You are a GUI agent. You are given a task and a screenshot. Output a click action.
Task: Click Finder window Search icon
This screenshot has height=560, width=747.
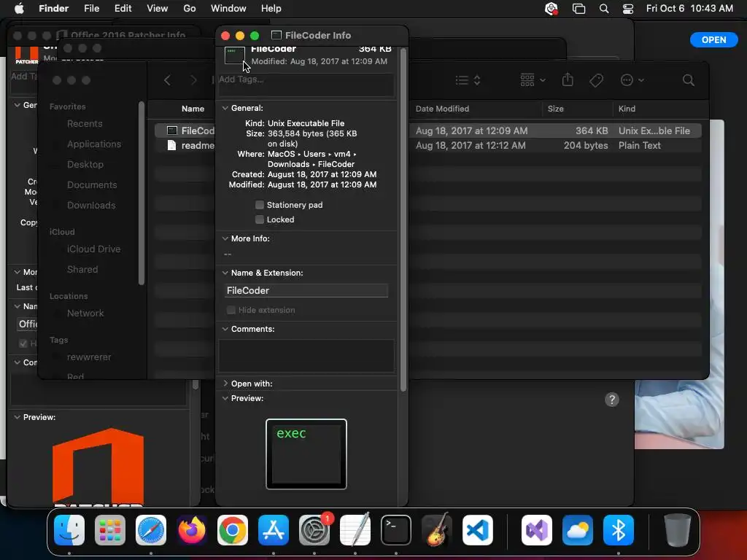coord(689,80)
